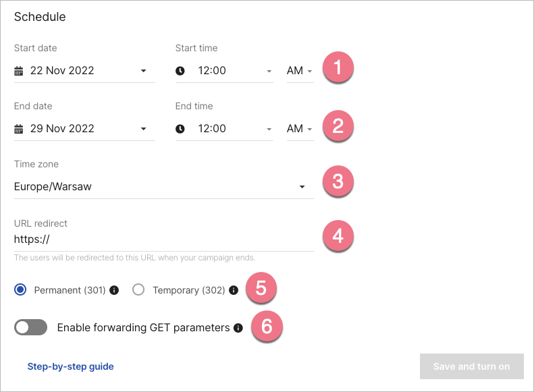The height and width of the screenshot is (392, 534).
Task: Change start time AM/PM selector
Action: [300, 71]
